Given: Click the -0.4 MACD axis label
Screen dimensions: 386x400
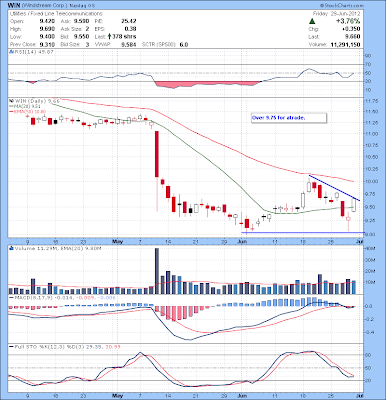Looking at the screenshot, I should coord(369,332).
